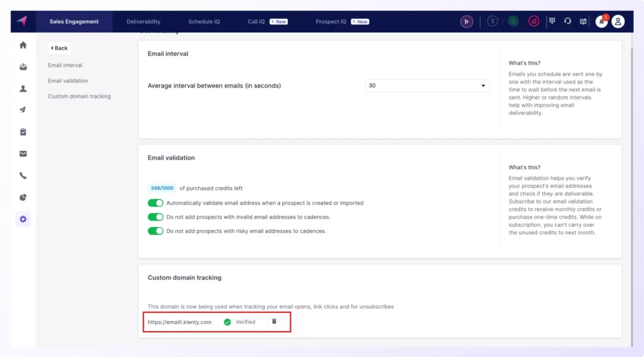This screenshot has height=357, width=644.
Task: Open the Prospects person sidebar icon
Action: (x=23, y=89)
